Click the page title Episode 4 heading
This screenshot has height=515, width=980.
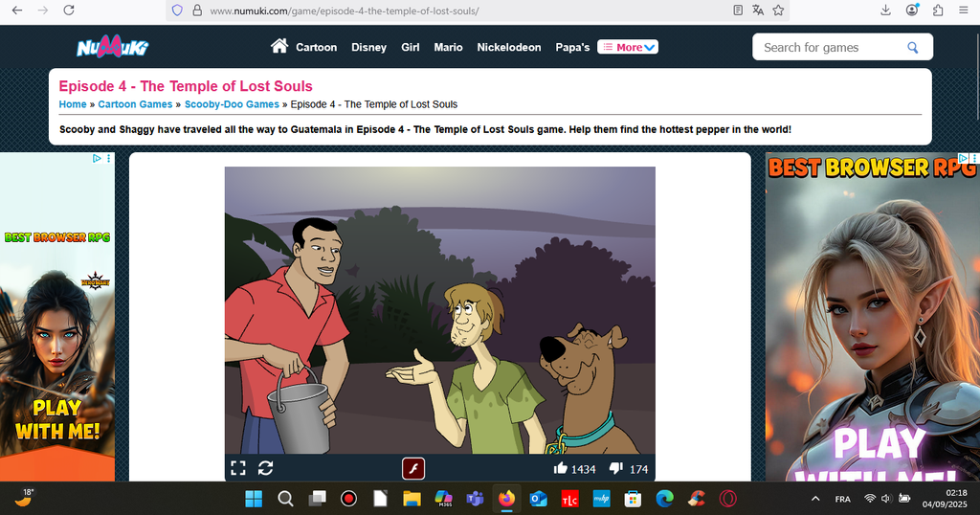186,86
